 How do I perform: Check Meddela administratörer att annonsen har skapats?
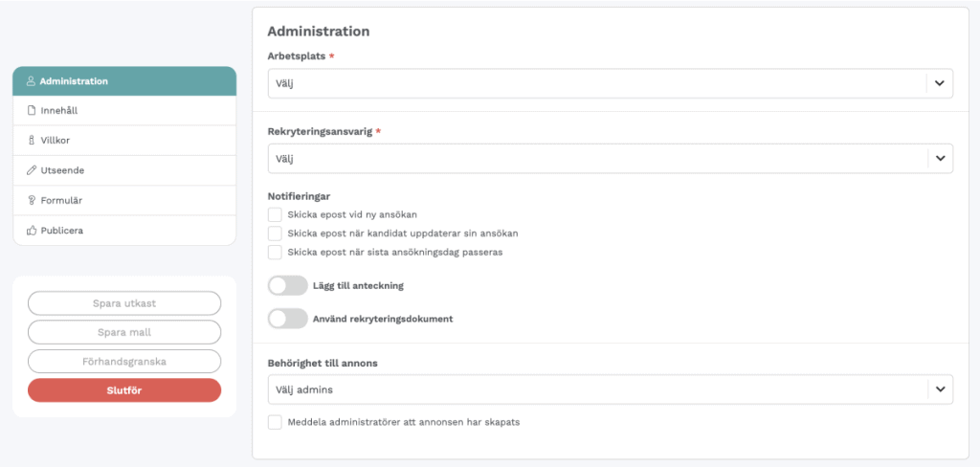click(x=275, y=422)
